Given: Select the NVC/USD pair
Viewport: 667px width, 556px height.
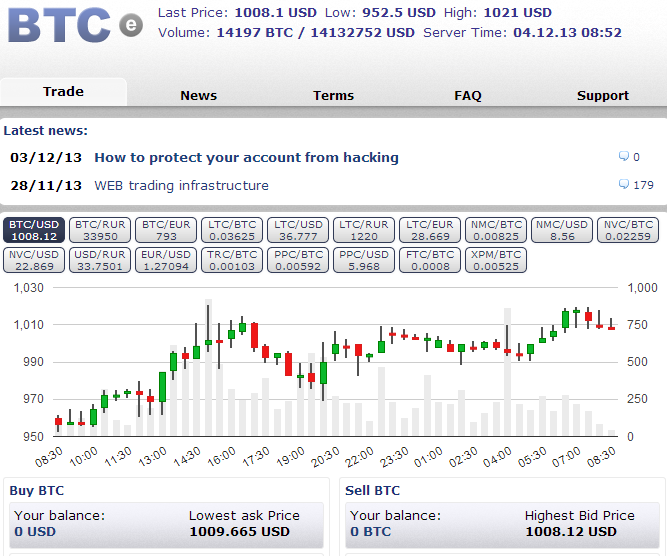Looking at the screenshot, I should [x=34, y=260].
